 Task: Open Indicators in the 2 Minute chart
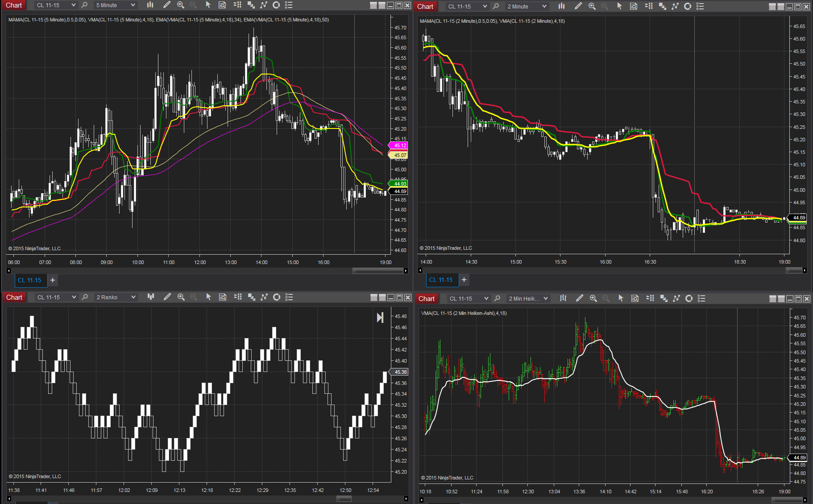point(675,6)
